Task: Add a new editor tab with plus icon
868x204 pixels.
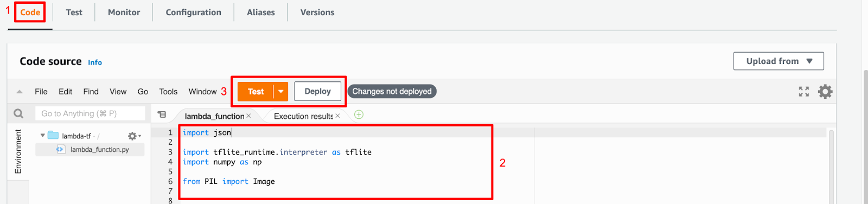Action: coord(359,114)
